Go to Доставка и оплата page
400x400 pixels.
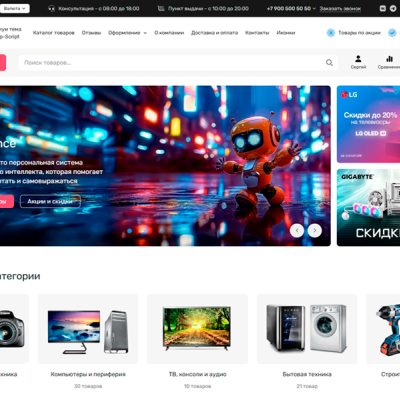tap(214, 33)
